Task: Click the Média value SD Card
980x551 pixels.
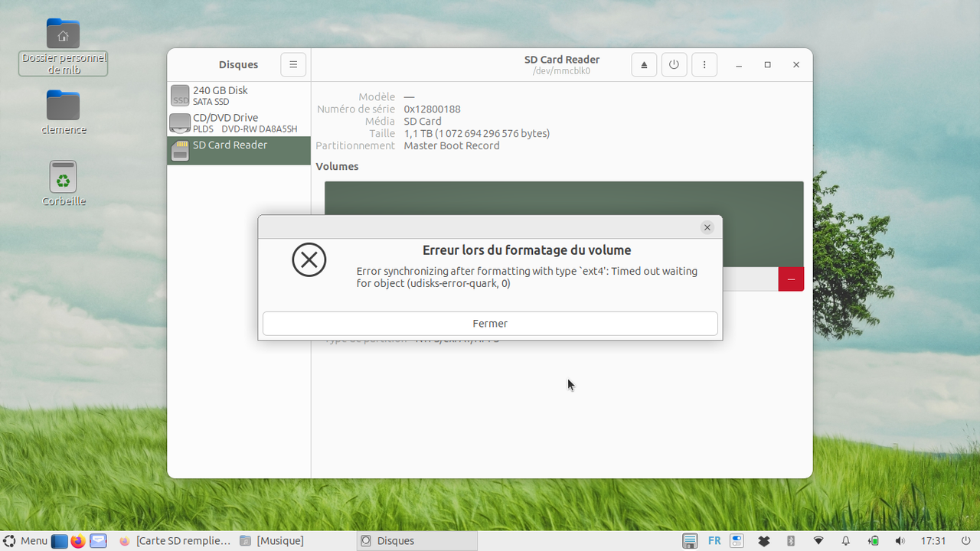Action: point(423,121)
